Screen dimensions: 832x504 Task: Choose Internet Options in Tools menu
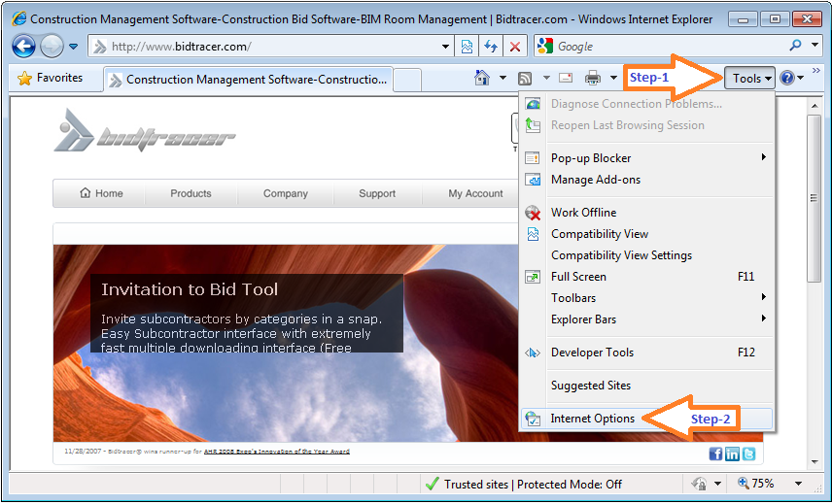646,419
